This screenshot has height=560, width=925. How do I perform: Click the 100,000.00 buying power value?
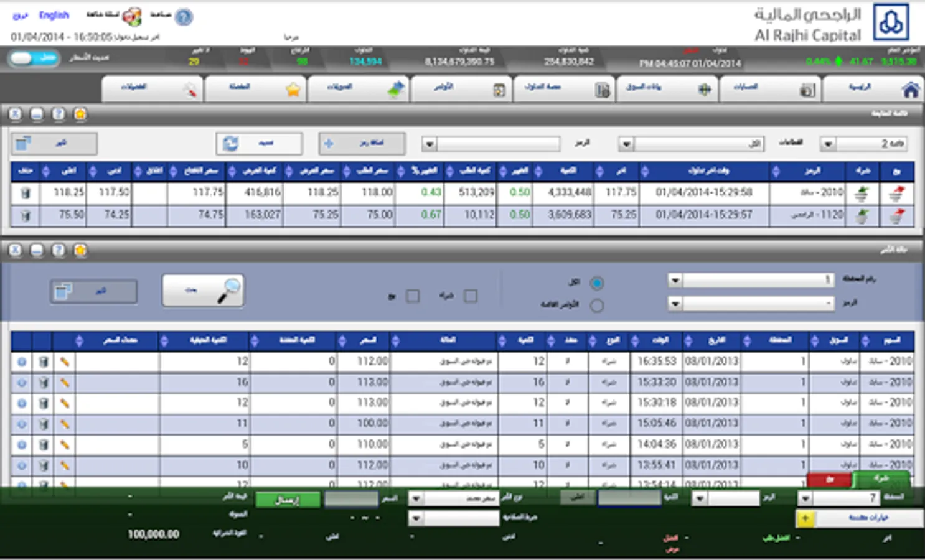(153, 534)
